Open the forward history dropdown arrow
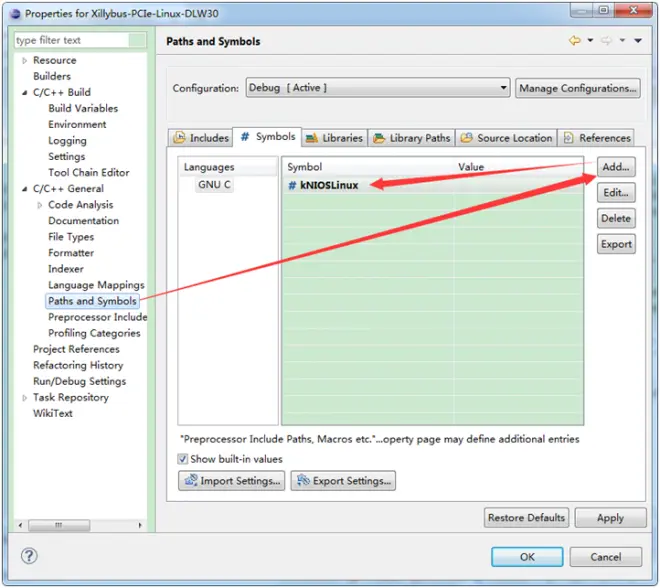 pos(622,40)
